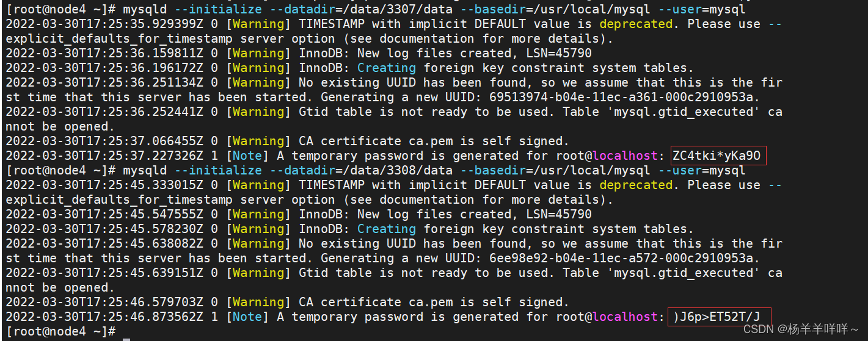Click timestamp 2022-03-30T17:25:46.873562Z
The width and height of the screenshot is (868, 341).
[104, 317]
